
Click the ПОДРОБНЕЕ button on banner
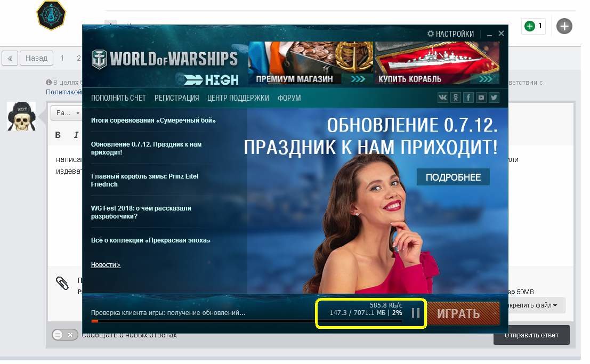pos(453,177)
